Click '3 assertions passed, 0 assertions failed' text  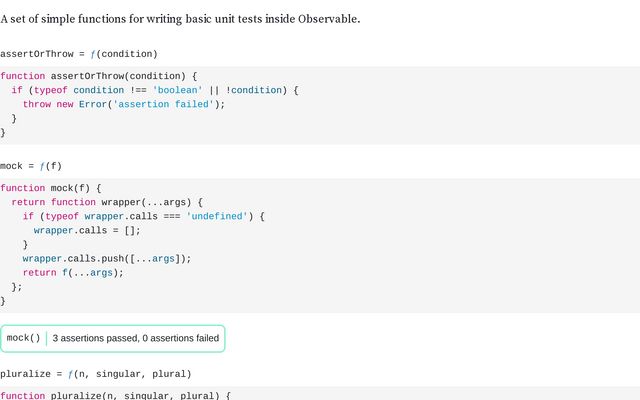(x=136, y=338)
